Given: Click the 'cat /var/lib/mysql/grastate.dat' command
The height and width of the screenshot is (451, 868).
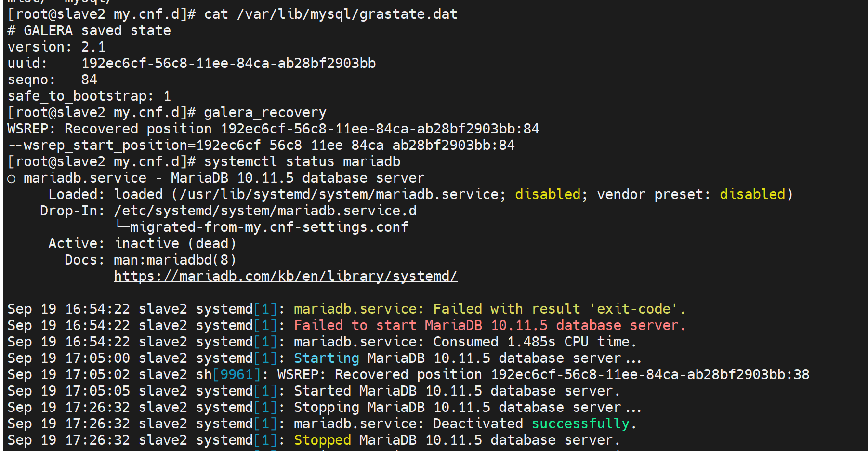Looking at the screenshot, I should [x=330, y=14].
